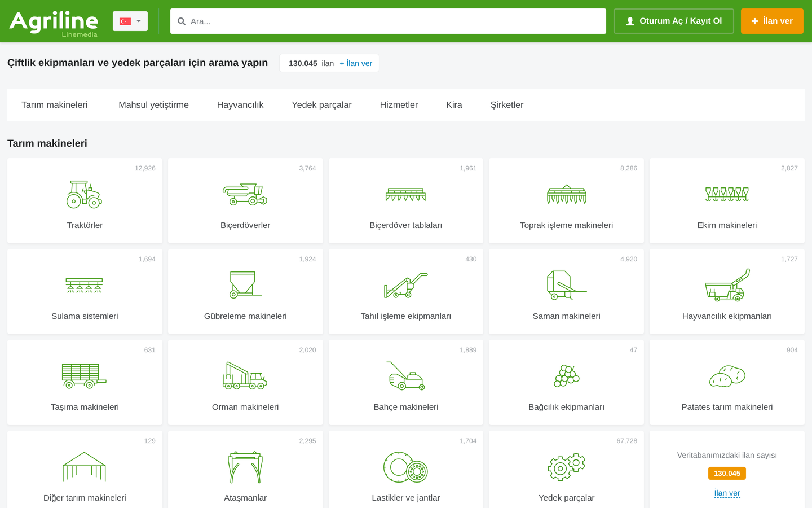812x508 pixels.
Task: Click the Gübreleme makineleri label
Action: coord(245,316)
